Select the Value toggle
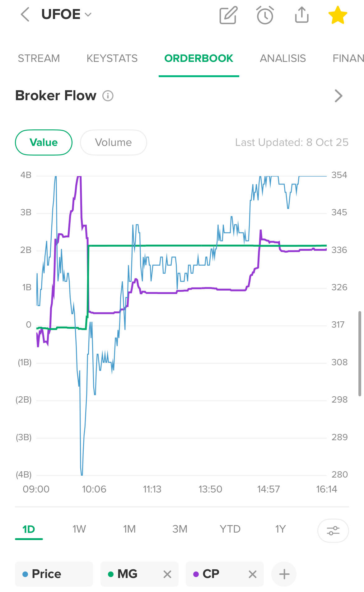Image resolution: width=364 pixels, height=592 pixels. pyautogui.click(x=44, y=142)
